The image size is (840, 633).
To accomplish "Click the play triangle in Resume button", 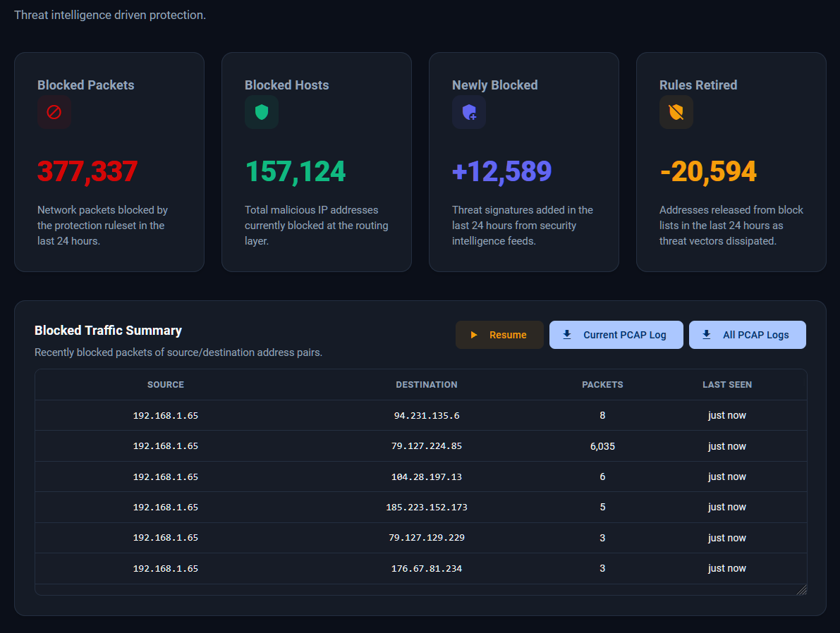I will [x=473, y=335].
